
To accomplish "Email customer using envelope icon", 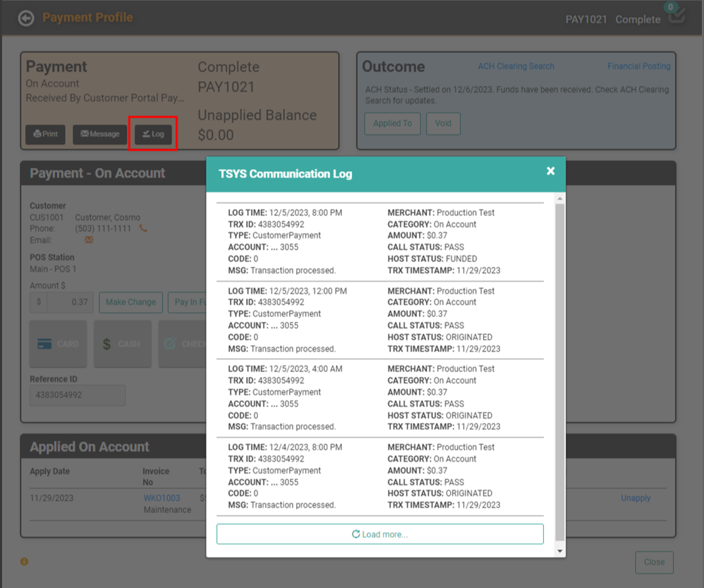I will pos(89,240).
